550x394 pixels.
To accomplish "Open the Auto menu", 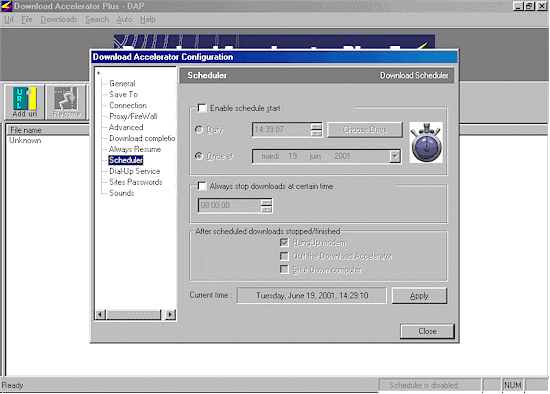I will pyautogui.click(x=124, y=20).
